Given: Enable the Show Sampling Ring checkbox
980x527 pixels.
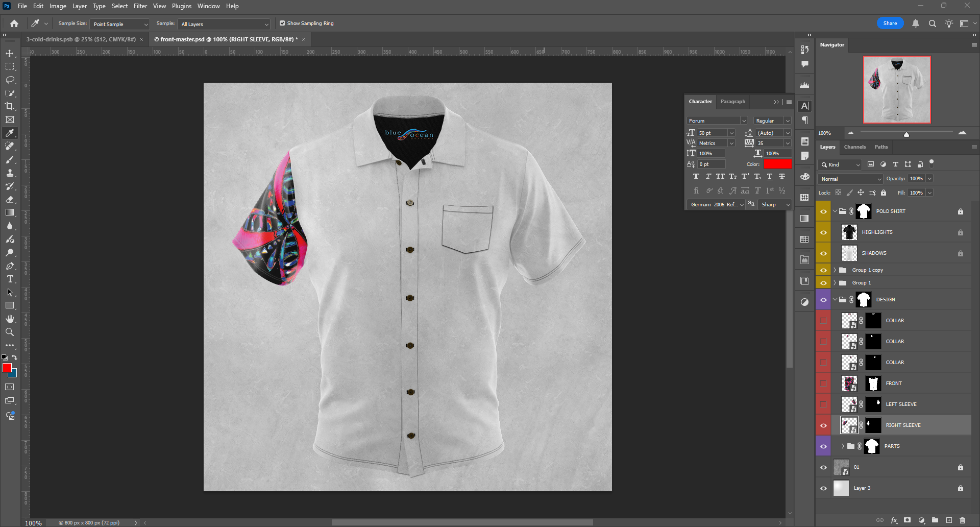Looking at the screenshot, I should point(282,23).
